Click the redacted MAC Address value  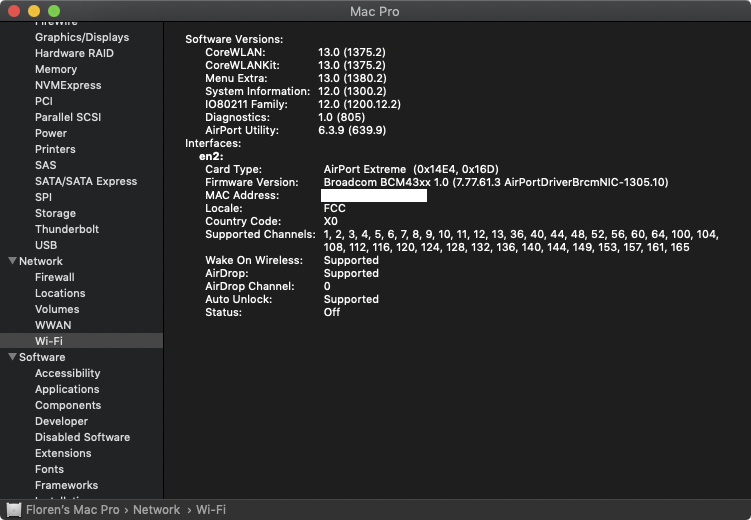point(374,195)
